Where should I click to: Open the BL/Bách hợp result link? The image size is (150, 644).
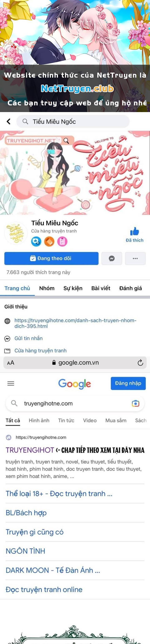coord(26,513)
